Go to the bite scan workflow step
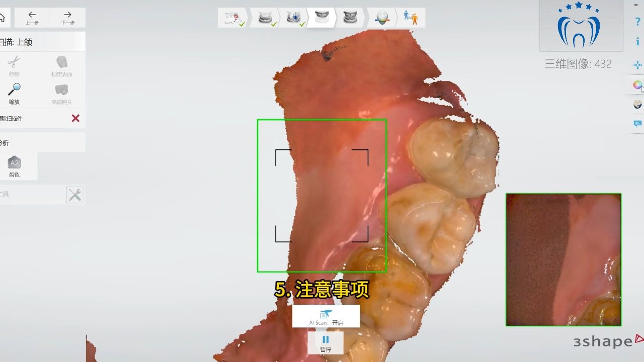 pos(350,18)
